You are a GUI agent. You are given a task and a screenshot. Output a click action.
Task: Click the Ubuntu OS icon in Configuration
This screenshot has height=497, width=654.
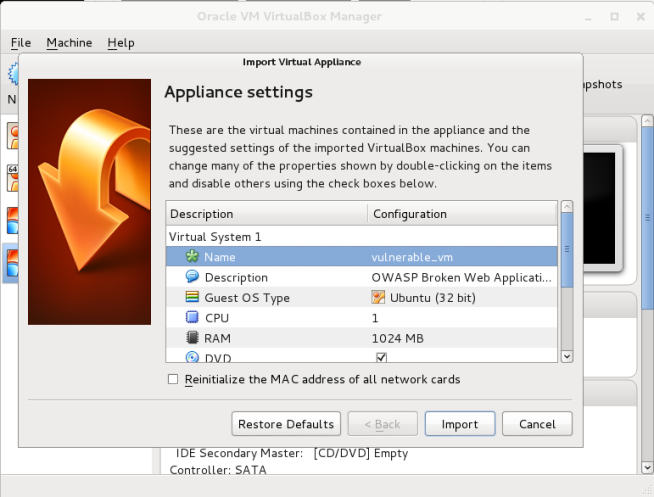378,298
